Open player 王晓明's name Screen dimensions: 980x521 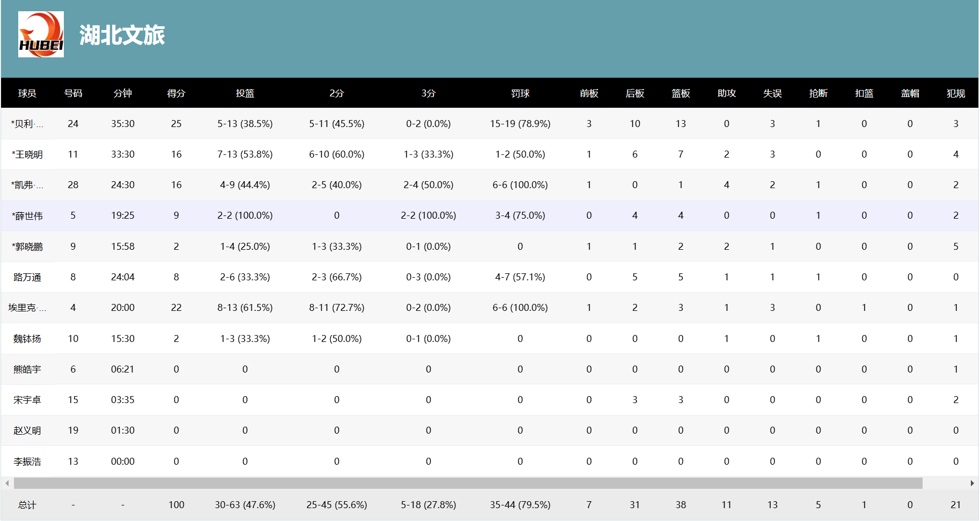[x=27, y=154]
